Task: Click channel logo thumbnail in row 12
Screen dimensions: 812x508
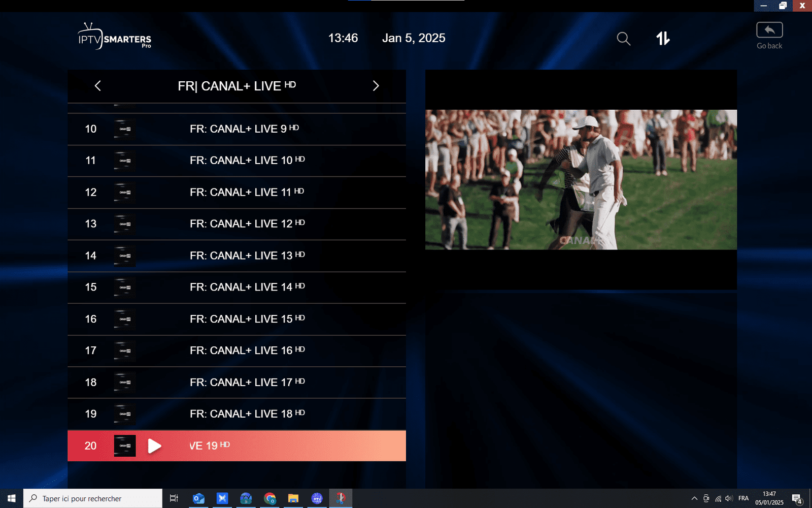Action: (x=125, y=193)
